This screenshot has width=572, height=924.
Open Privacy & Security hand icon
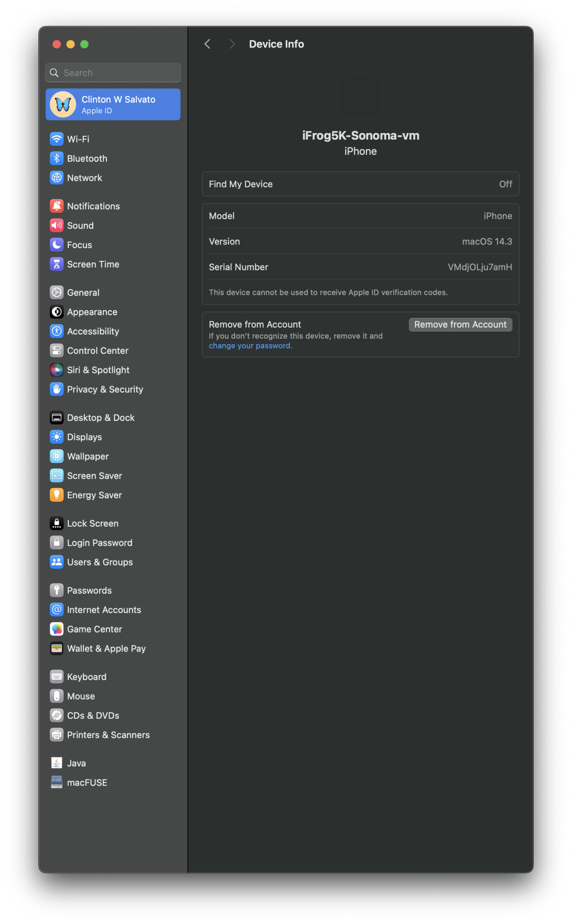point(56,389)
